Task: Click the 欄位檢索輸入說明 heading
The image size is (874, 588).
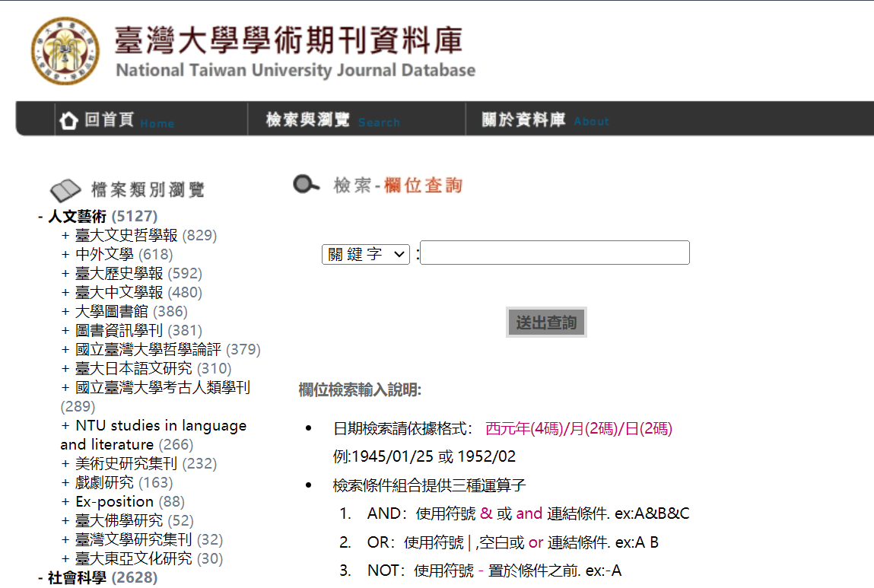Action: [x=360, y=389]
